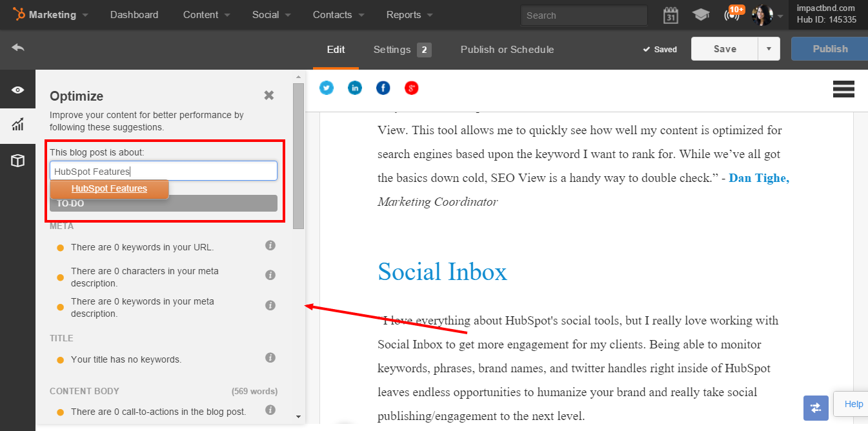
Task: Share post via Facebook icon
Action: coord(383,88)
